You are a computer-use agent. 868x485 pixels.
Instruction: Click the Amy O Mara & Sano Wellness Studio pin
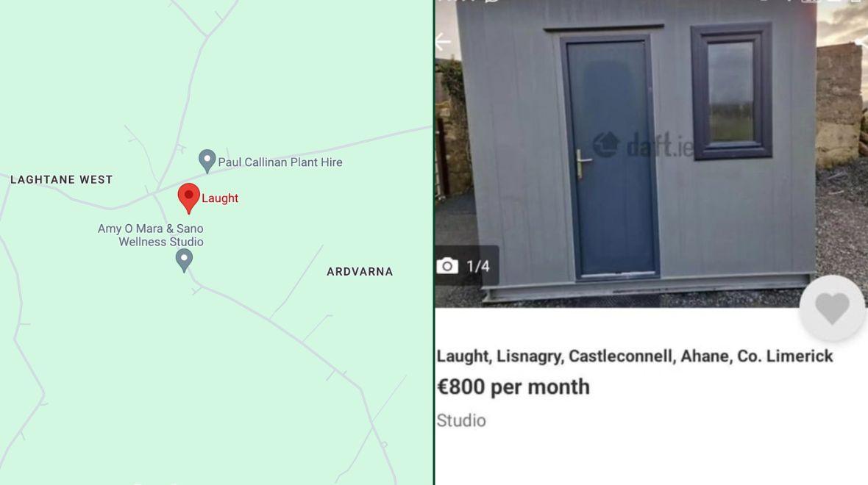[184, 257]
